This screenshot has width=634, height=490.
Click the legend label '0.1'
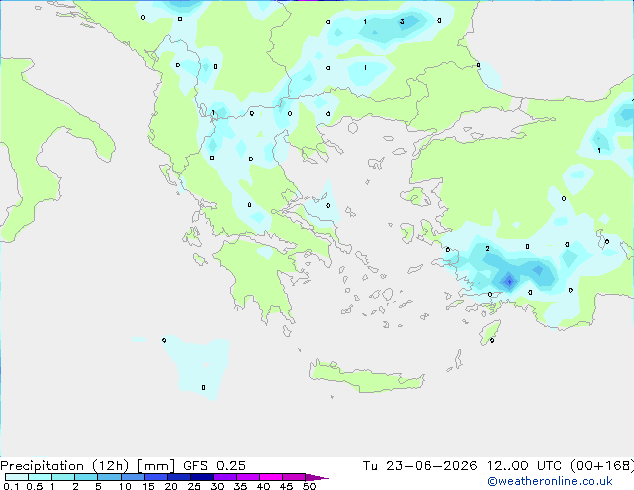tap(11, 486)
